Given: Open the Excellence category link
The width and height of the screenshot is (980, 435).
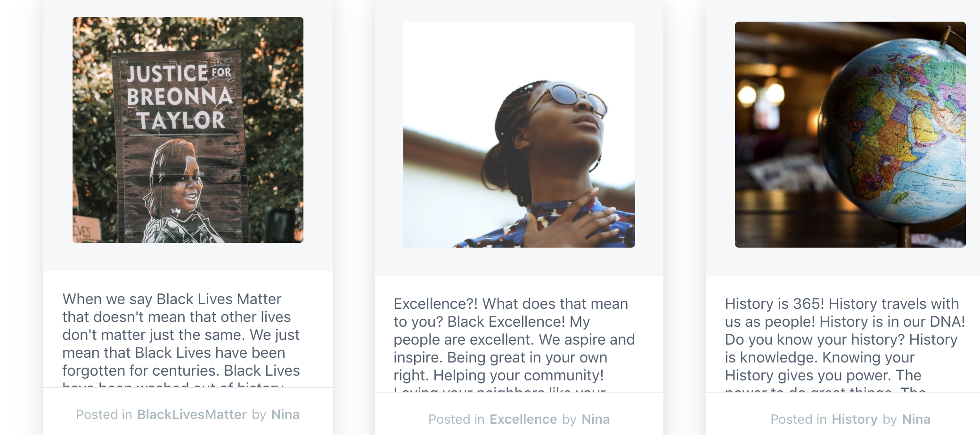Looking at the screenshot, I should click(523, 419).
